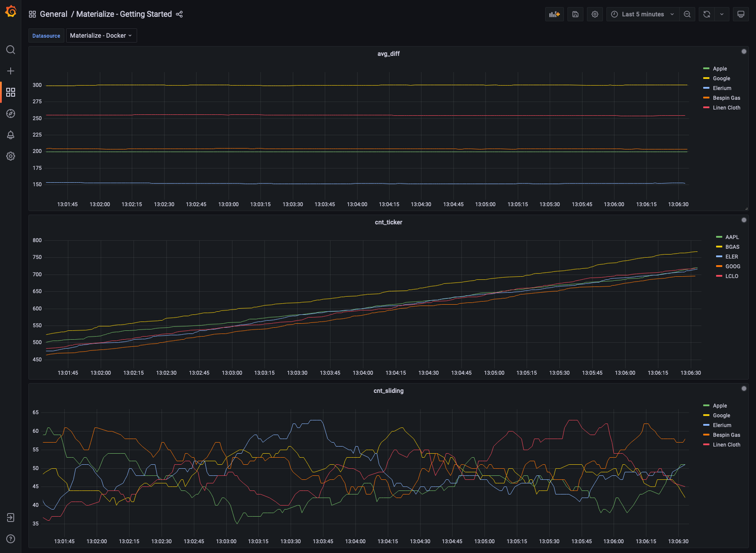The image size is (756, 553).
Task: Click the Create plus icon in sidebar
Action: 11,71
